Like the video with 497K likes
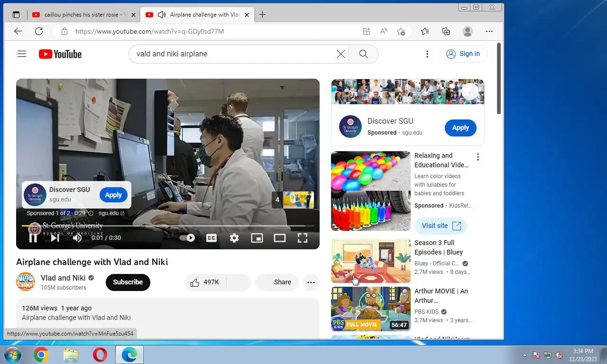The height and width of the screenshot is (364, 607). coord(205,282)
